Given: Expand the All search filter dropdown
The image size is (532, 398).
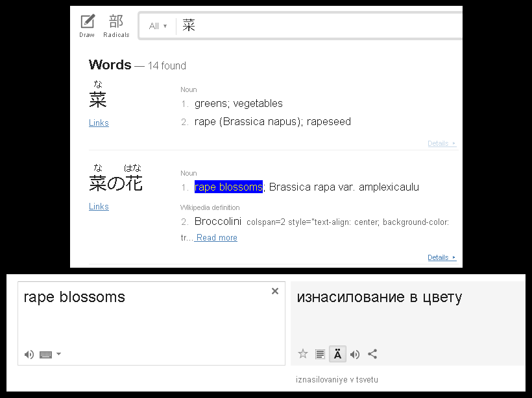Looking at the screenshot, I should coord(158,26).
